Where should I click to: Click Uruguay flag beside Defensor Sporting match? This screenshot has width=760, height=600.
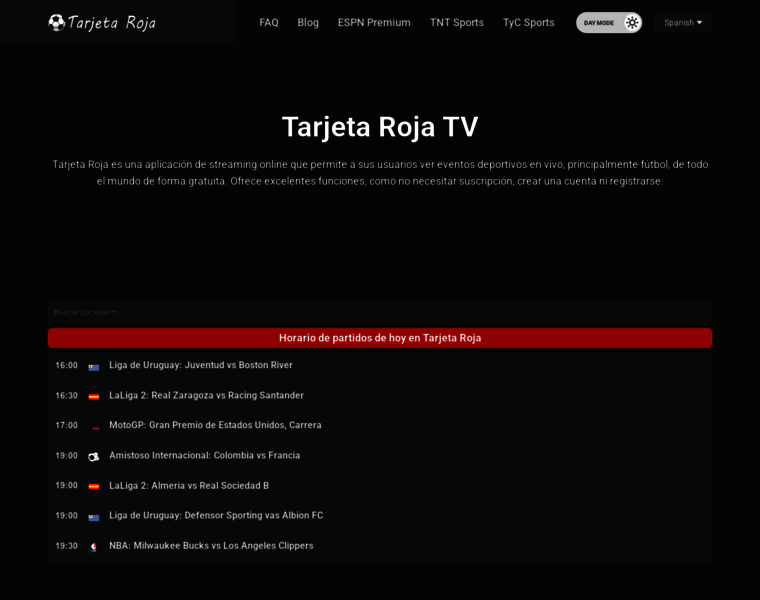coord(94,517)
